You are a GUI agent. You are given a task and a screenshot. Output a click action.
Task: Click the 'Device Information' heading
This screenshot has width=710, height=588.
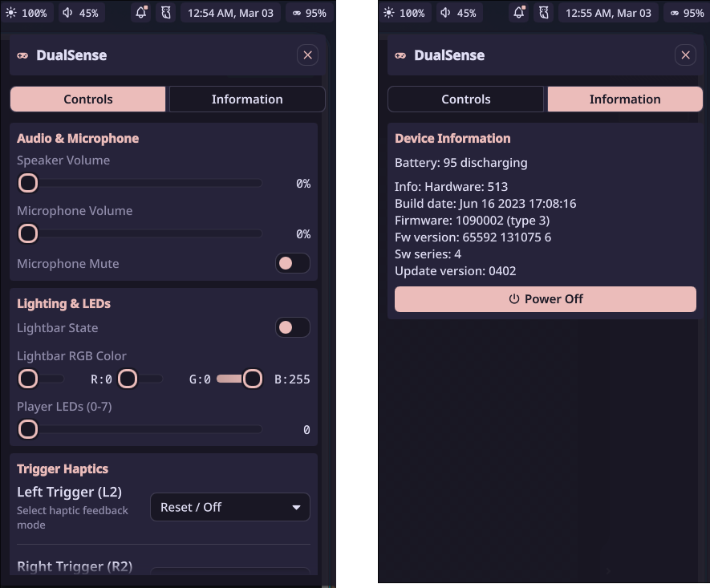(452, 139)
